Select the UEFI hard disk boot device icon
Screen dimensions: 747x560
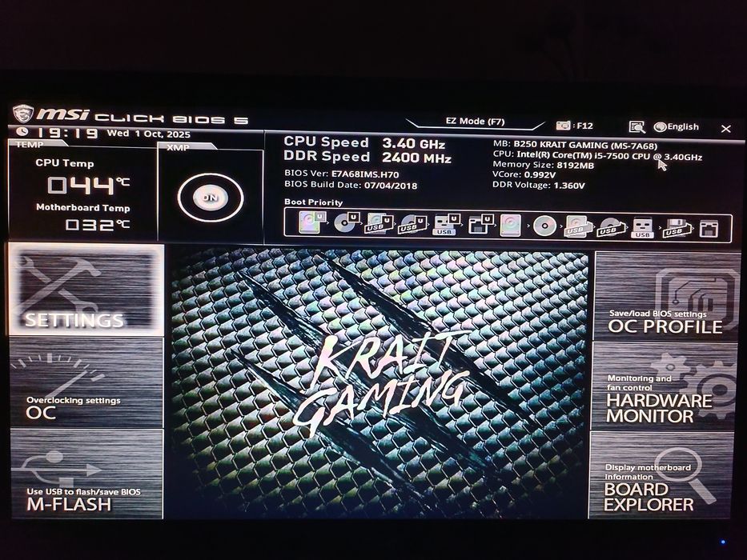coord(312,222)
